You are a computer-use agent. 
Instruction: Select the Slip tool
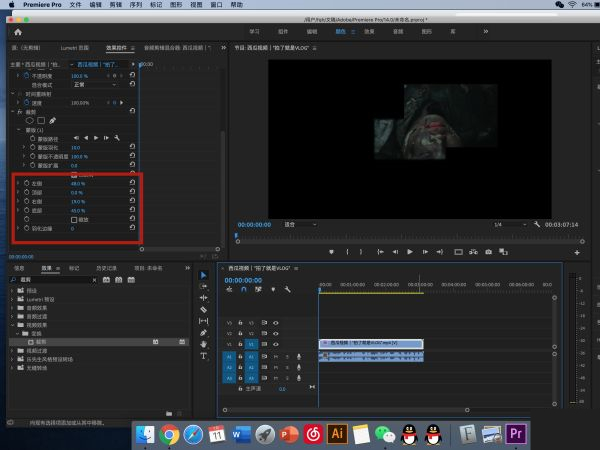point(204,321)
